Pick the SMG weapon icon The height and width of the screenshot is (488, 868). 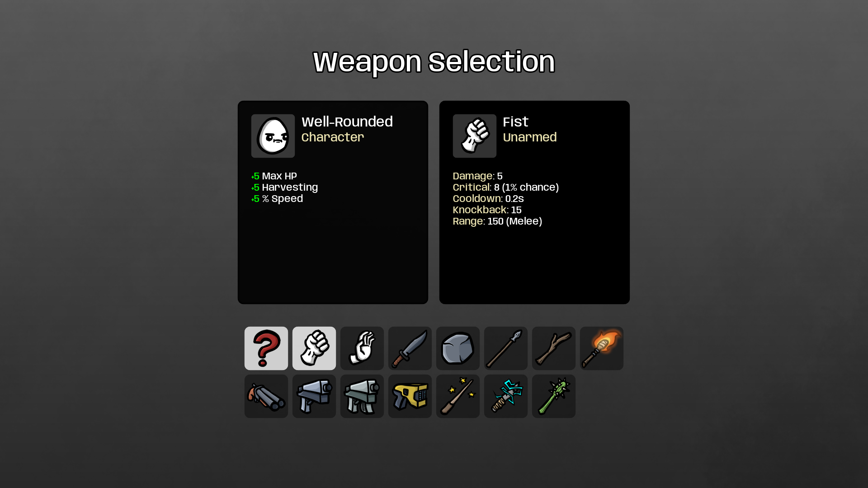[x=362, y=396]
